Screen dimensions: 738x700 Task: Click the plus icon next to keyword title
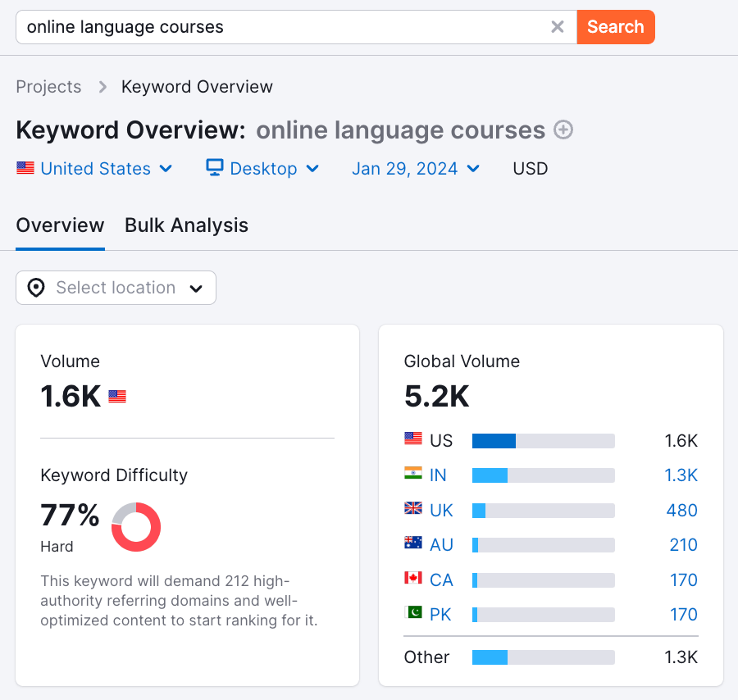(x=563, y=130)
